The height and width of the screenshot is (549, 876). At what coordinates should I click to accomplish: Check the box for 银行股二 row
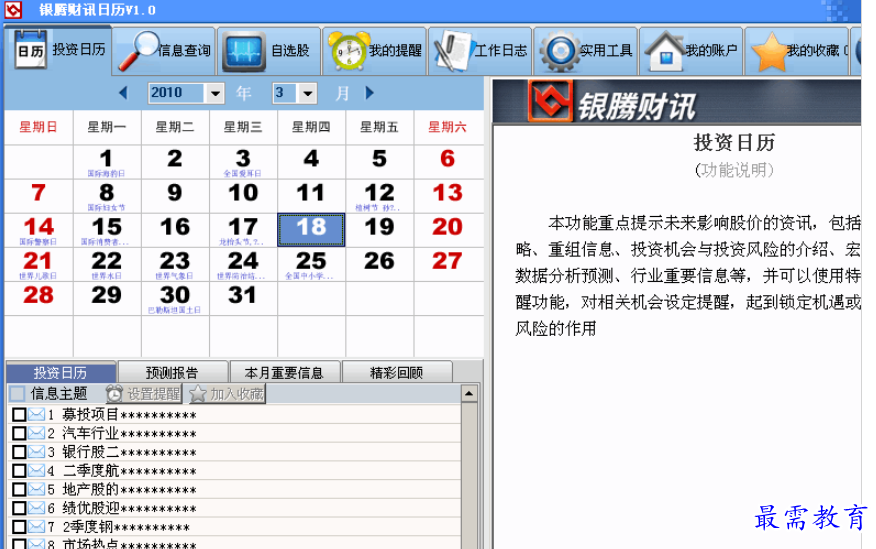tap(19, 451)
